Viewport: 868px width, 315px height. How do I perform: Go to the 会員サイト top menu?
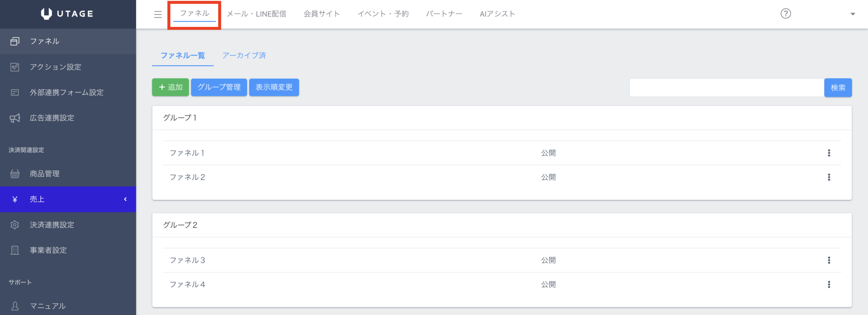(321, 14)
